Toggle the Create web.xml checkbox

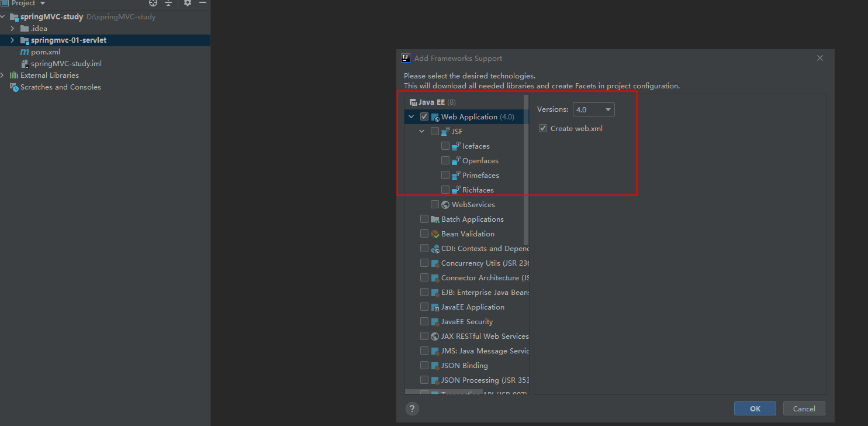[x=543, y=128]
